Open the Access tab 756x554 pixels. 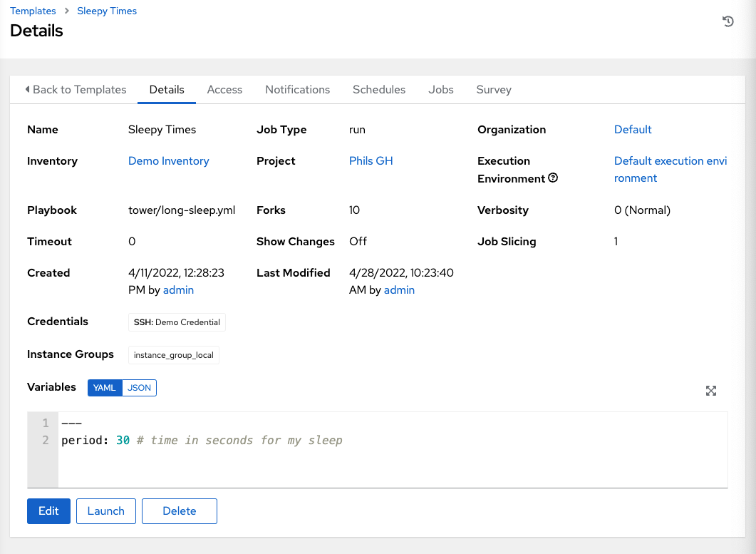(x=224, y=89)
